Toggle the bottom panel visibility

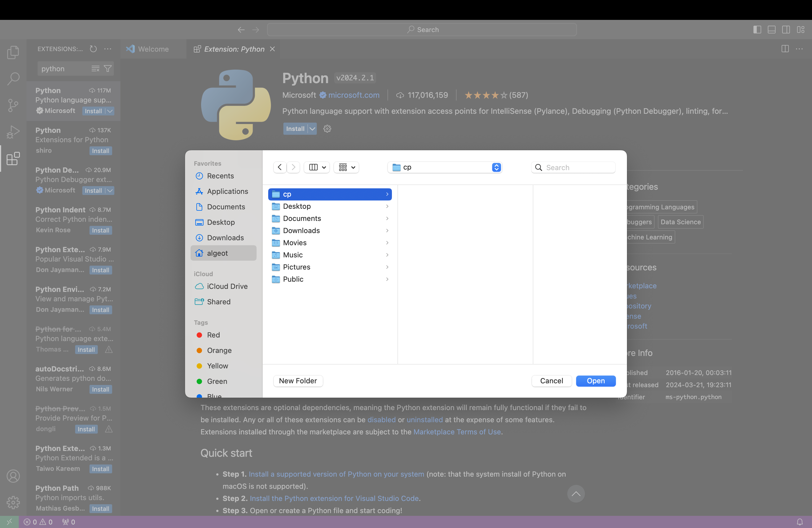click(772, 30)
